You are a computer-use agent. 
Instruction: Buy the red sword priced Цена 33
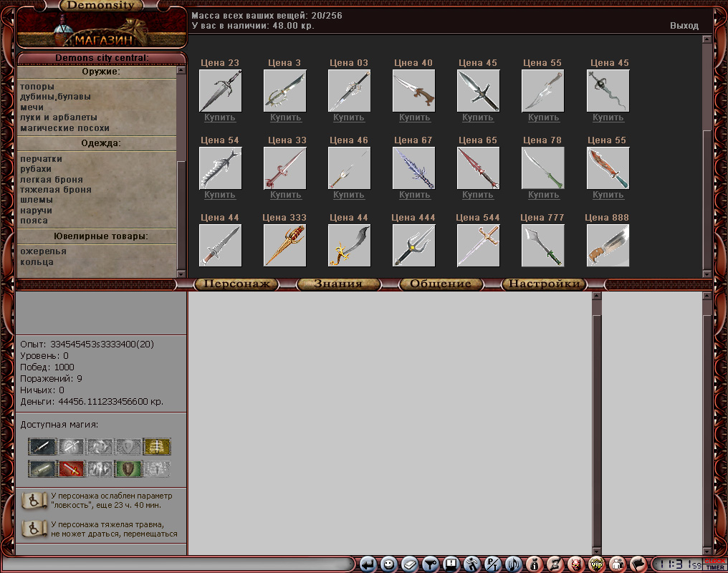pos(285,195)
